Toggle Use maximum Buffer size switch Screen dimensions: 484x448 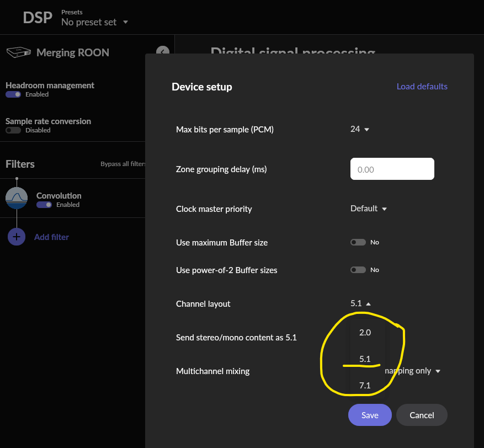tap(358, 242)
